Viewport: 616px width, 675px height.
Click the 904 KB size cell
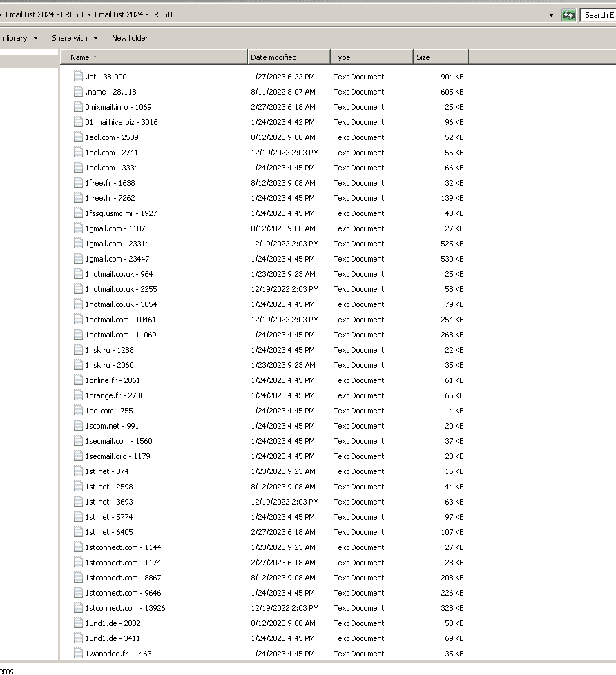(452, 77)
